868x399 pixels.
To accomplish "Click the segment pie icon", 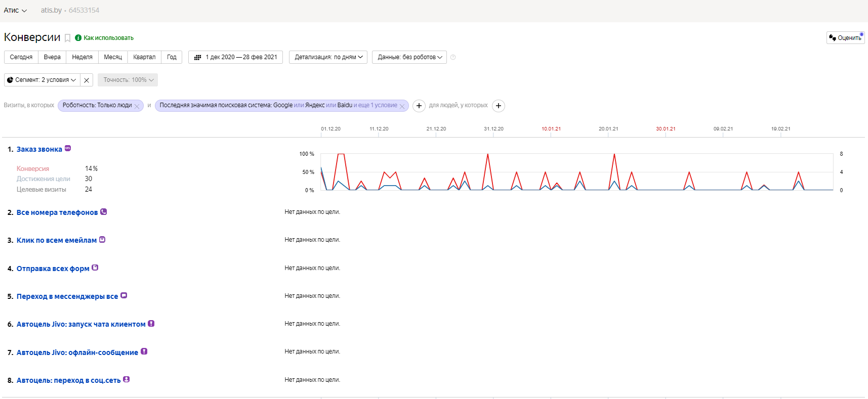I will click(x=10, y=80).
